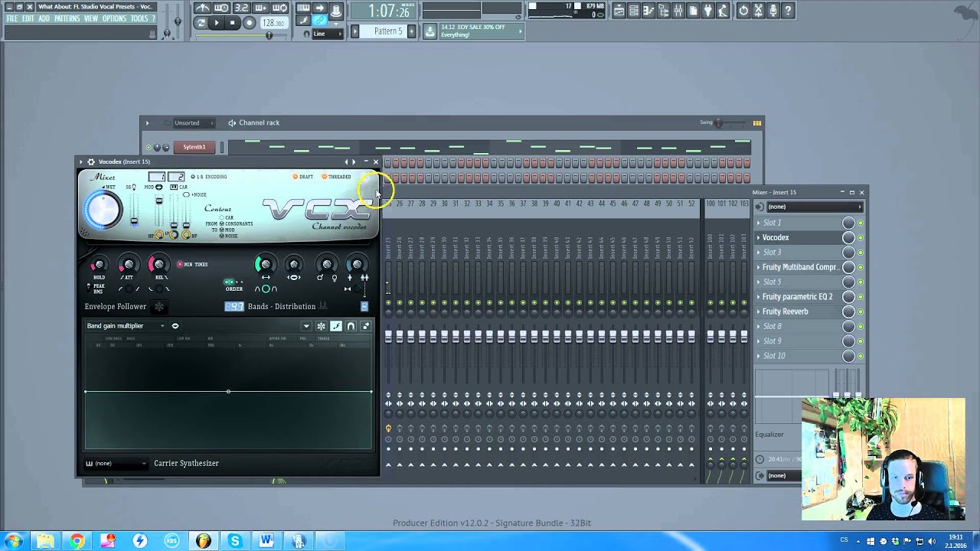
Task: Open the TOOLS menu
Action: coord(139,18)
